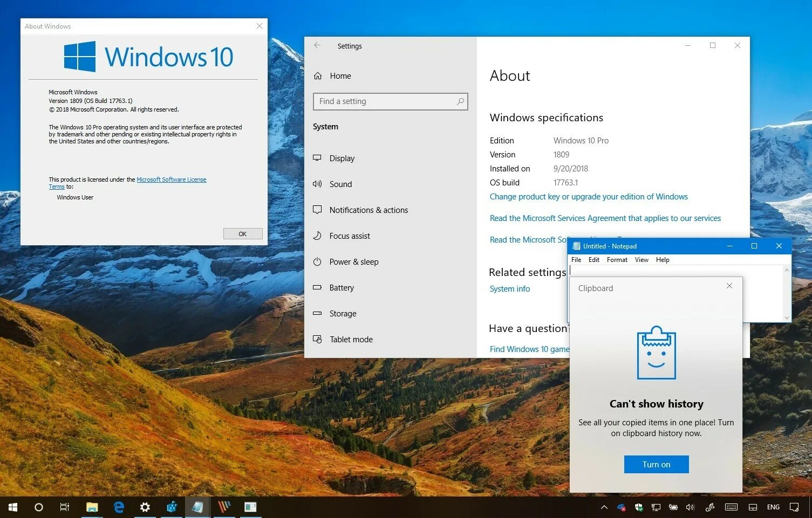812x518 pixels.
Task: Turn on clipboard history
Action: tap(656, 464)
